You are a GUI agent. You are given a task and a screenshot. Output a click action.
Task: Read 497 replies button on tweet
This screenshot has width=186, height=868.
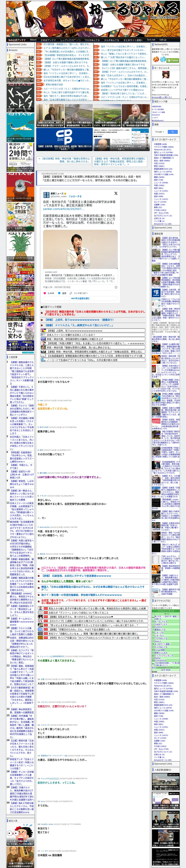[80, 299]
